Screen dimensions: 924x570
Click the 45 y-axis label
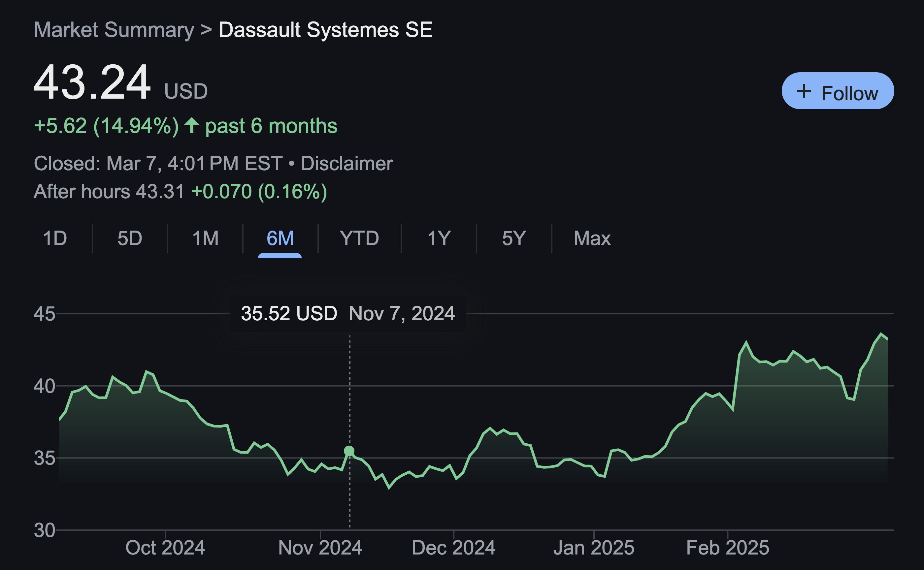coord(45,314)
